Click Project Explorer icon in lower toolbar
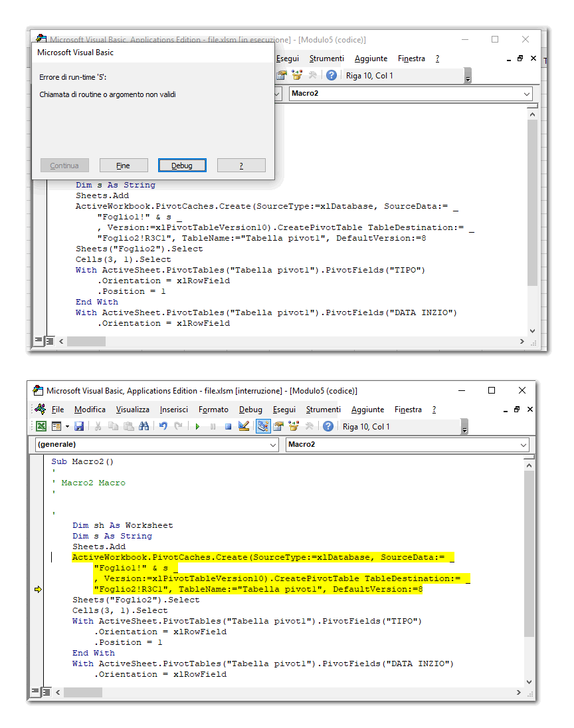 click(x=263, y=426)
